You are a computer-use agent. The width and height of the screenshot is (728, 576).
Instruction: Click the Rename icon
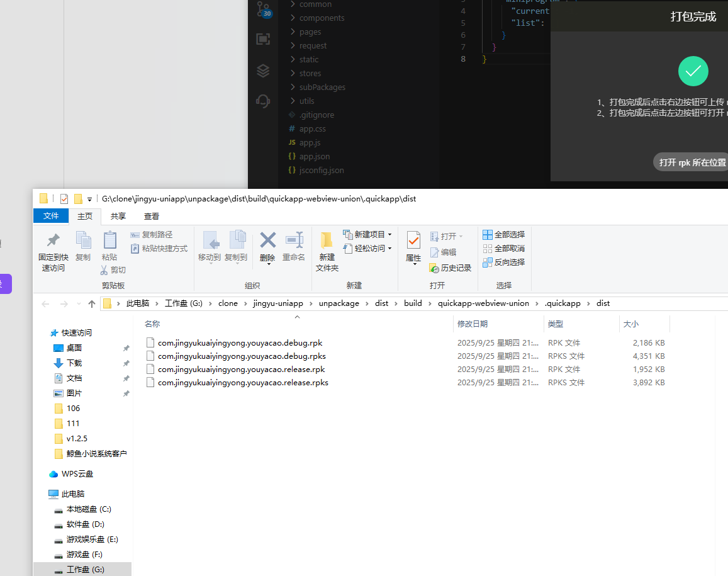pos(294,240)
